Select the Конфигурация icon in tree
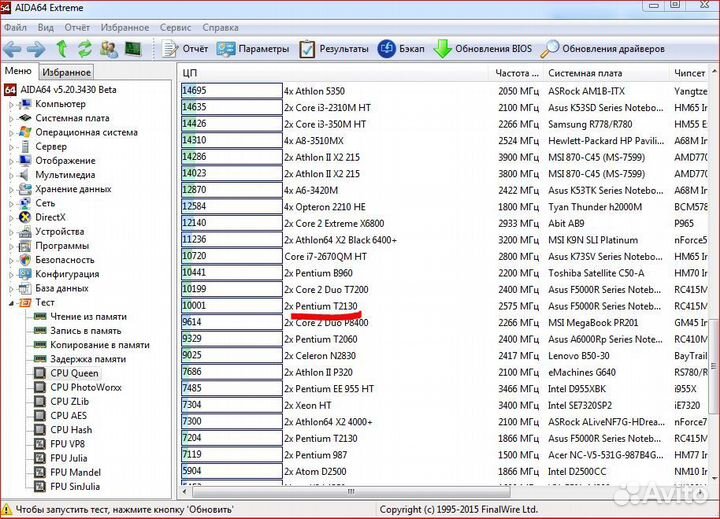This screenshot has width=720, height=519. [25, 274]
